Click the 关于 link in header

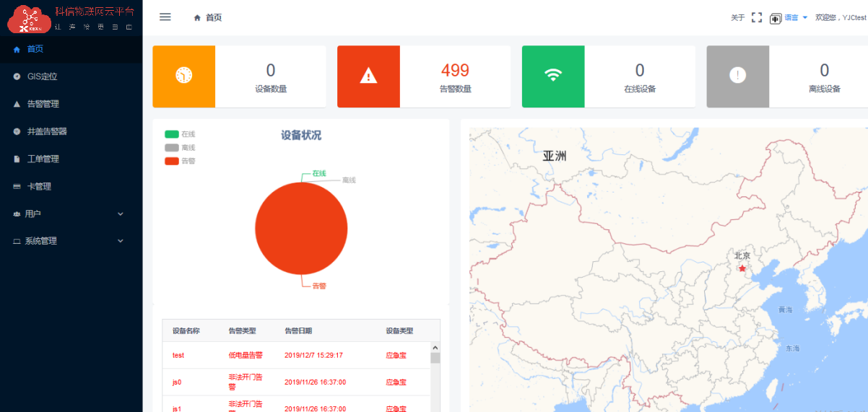[737, 17]
